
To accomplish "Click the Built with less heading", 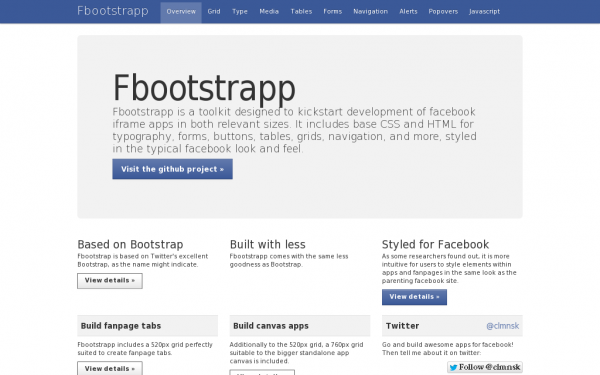I will point(267,245).
